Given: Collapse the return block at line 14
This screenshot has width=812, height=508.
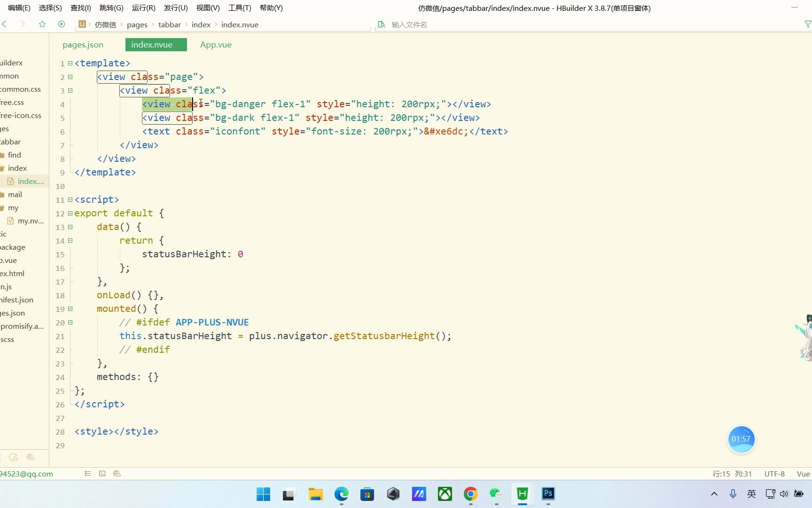Looking at the screenshot, I should [x=70, y=240].
